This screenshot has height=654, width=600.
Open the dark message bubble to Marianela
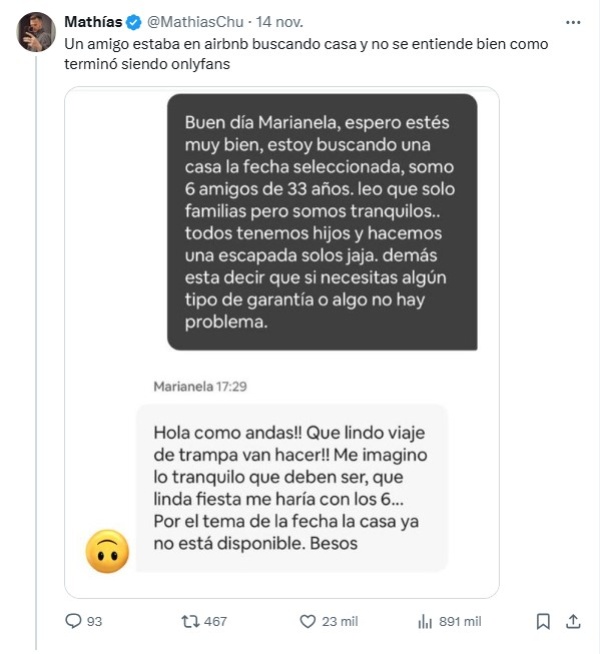coord(322,221)
